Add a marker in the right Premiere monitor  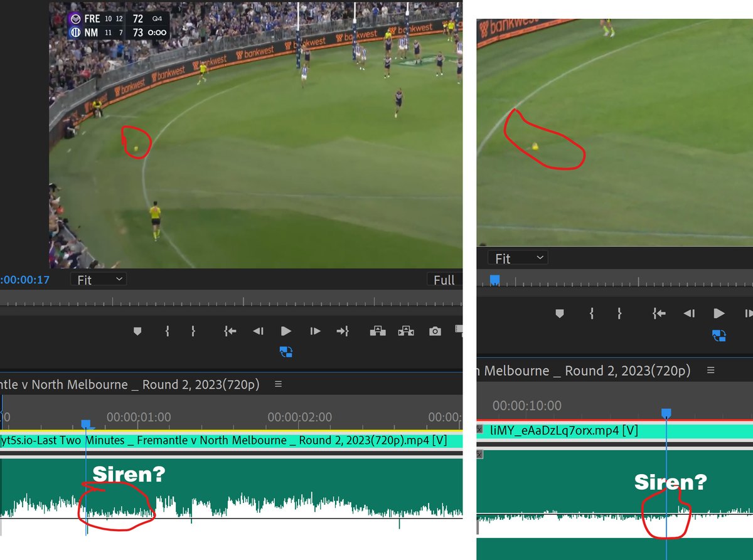tap(560, 313)
